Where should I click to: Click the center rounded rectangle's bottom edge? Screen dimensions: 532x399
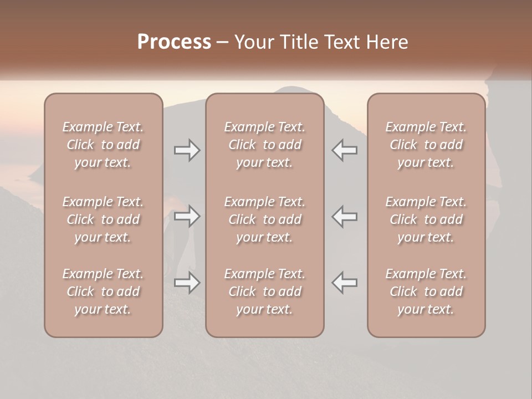pyautogui.click(x=265, y=336)
